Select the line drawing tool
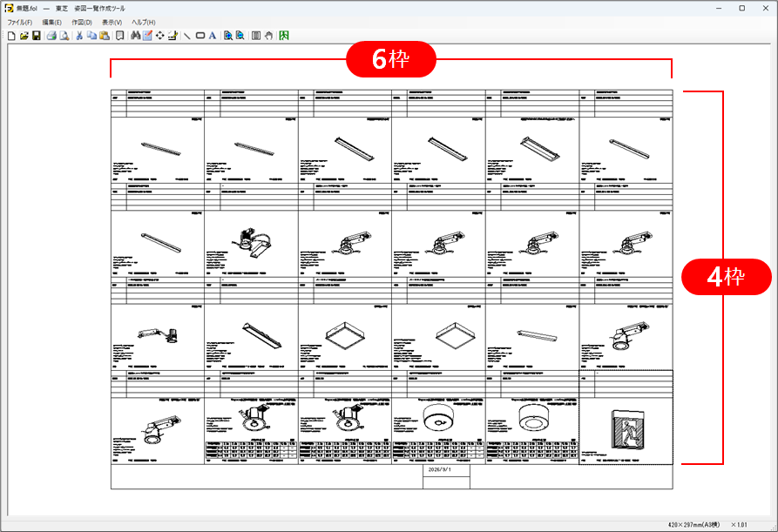Viewport: 778px width, 532px height. coord(187,36)
